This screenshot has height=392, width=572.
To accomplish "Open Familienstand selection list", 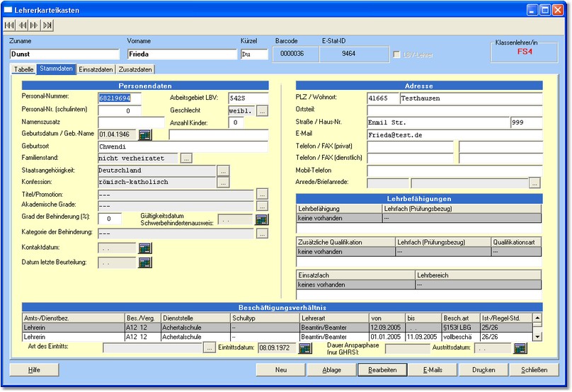I will point(187,158).
